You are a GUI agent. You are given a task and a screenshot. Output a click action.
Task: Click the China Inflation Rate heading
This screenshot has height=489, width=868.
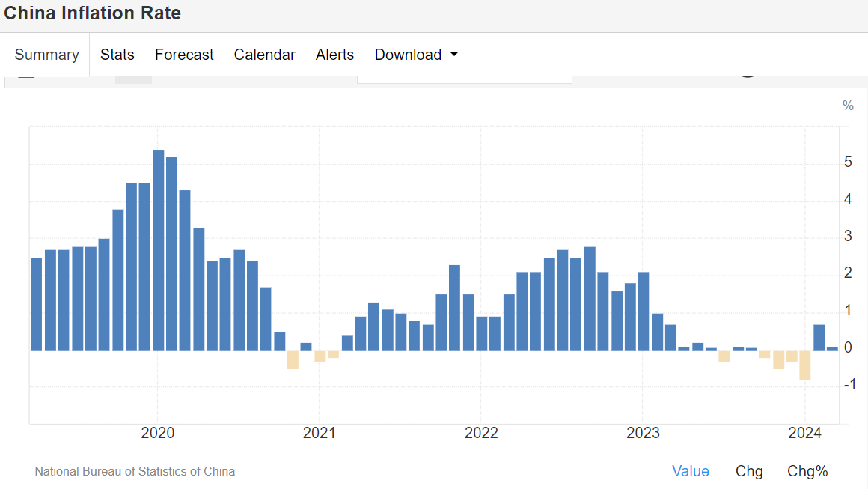click(x=93, y=13)
